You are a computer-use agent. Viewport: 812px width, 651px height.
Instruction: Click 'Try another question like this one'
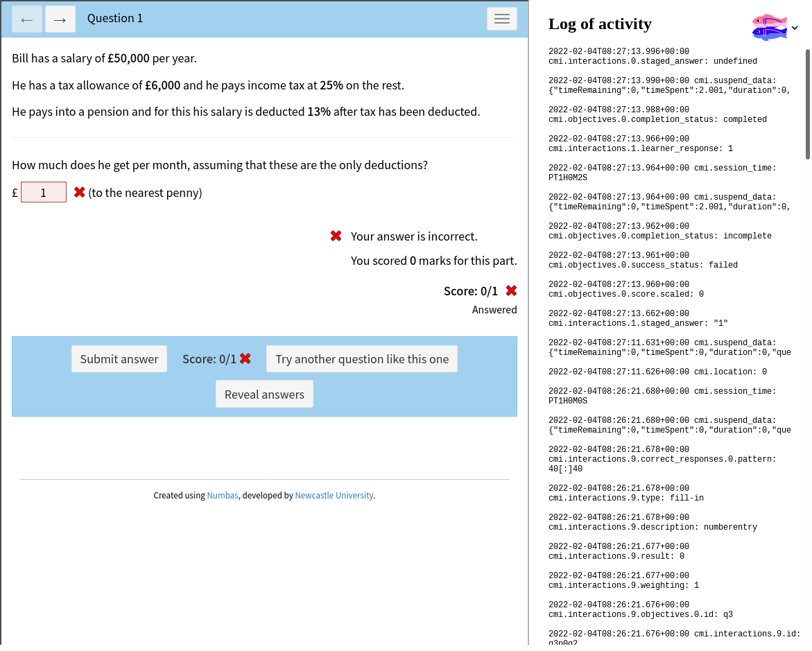click(x=362, y=359)
